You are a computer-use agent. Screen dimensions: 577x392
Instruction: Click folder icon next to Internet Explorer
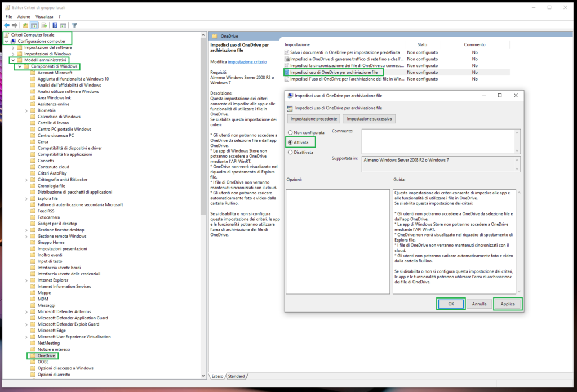pos(33,280)
